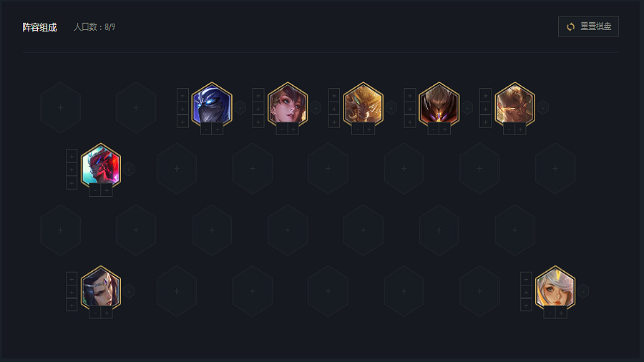Add item in top slot beside golden beast champion
The height and width of the screenshot is (362, 644).
pyautogui.click(x=334, y=95)
